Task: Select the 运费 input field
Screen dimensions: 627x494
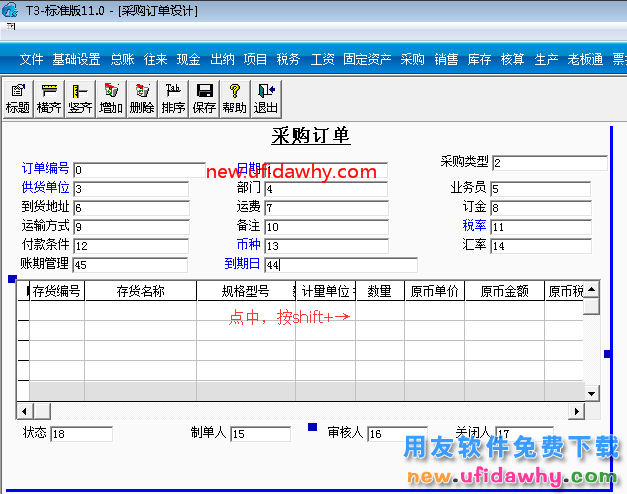Action: pyautogui.click(x=326, y=208)
